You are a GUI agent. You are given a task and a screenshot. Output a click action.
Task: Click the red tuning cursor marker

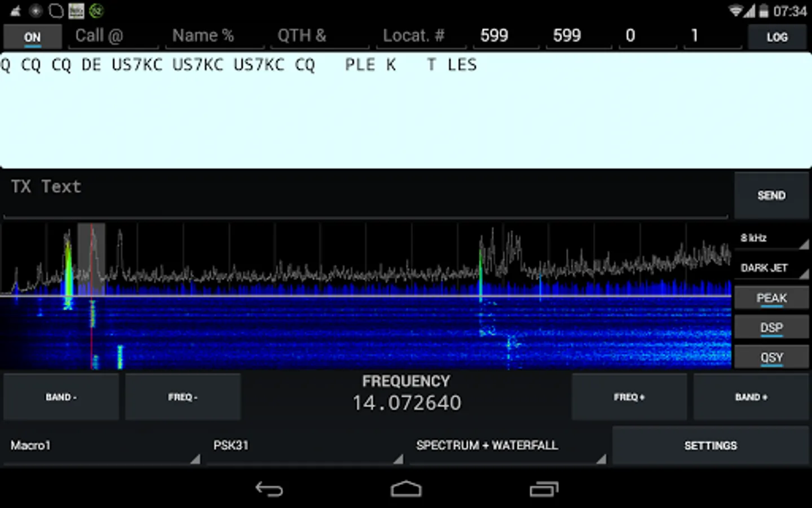(92, 296)
